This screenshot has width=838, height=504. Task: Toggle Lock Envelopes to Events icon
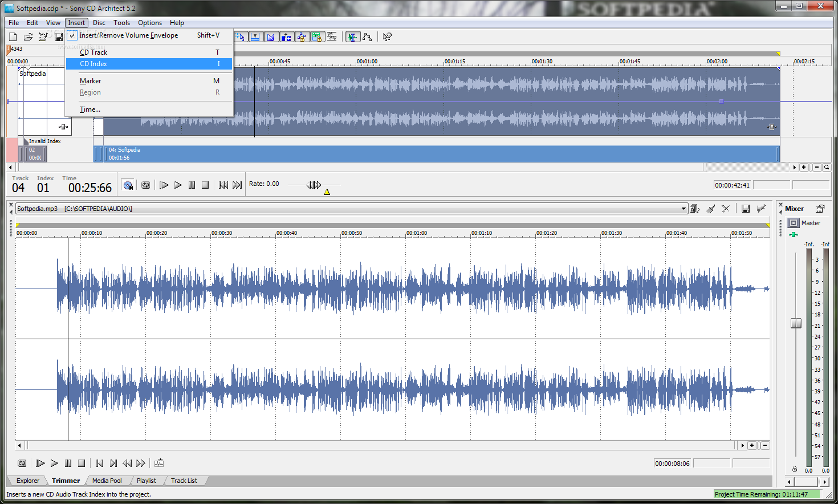pyautogui.click(x=302, y=37)
